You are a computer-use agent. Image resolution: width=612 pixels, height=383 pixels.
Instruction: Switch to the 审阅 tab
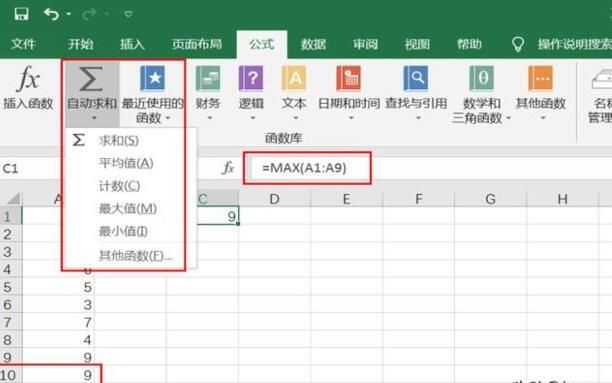tap(365, 44)
